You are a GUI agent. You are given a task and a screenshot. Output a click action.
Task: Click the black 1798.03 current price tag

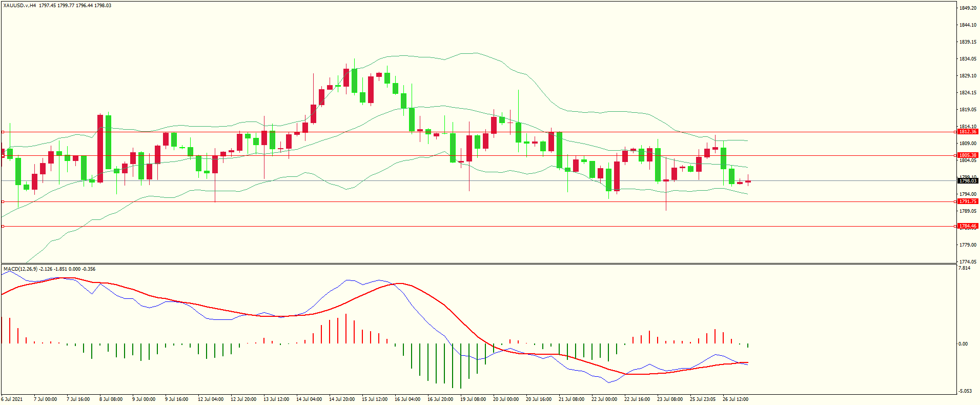pyautogui.click(x=968, y=180)
